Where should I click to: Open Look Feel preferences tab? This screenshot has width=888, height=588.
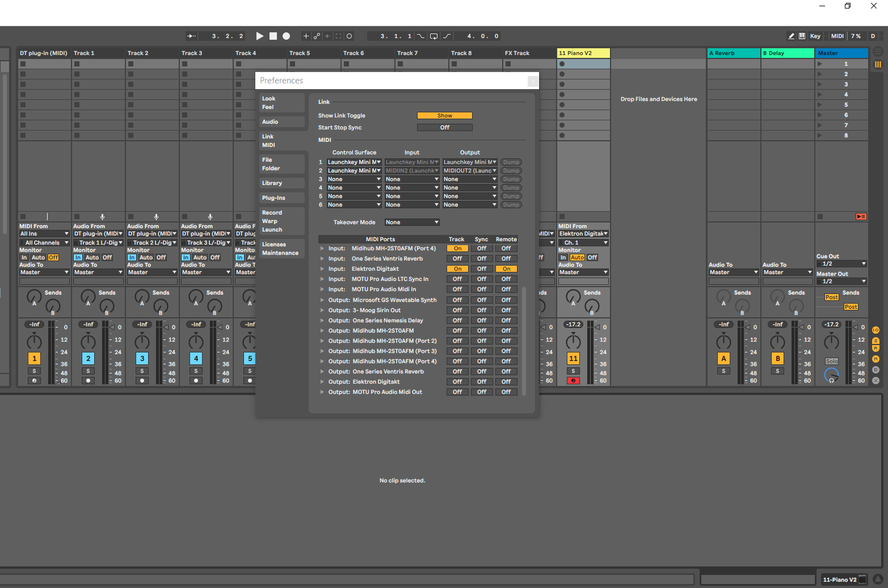[282, 103]
